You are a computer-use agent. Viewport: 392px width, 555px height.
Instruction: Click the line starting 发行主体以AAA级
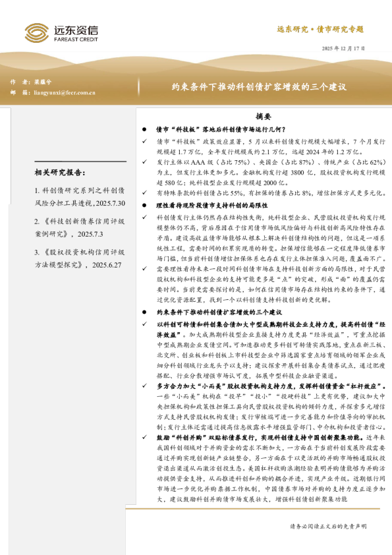tap(271, 162)
